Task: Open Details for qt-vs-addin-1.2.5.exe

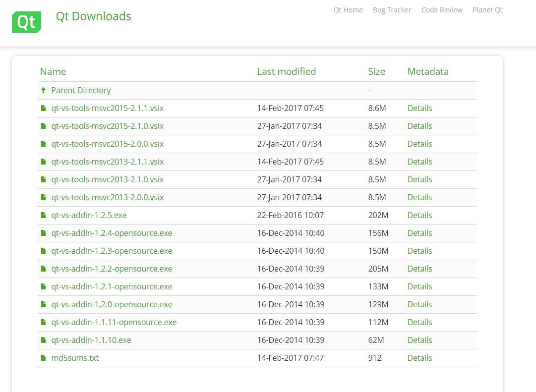Action: coord(420,215)
